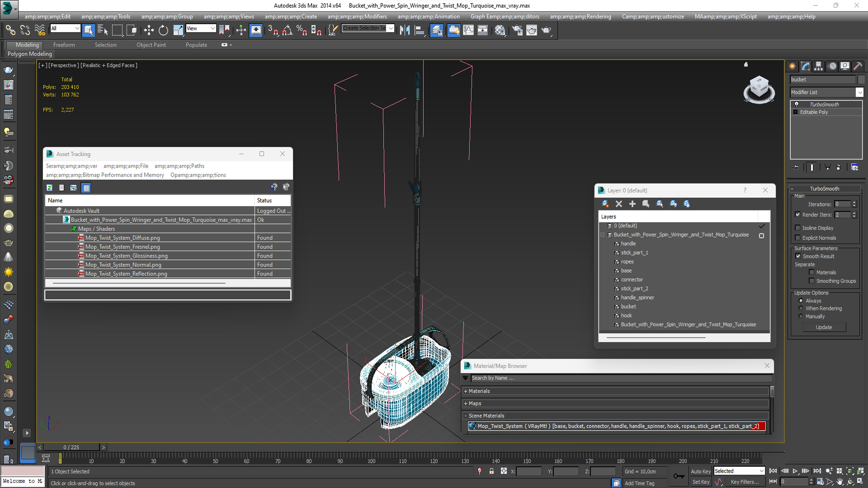Toggle Pin Stack icon under modifier stack
The height and width of the screenshot is (488, 868).
pos(796,167)
